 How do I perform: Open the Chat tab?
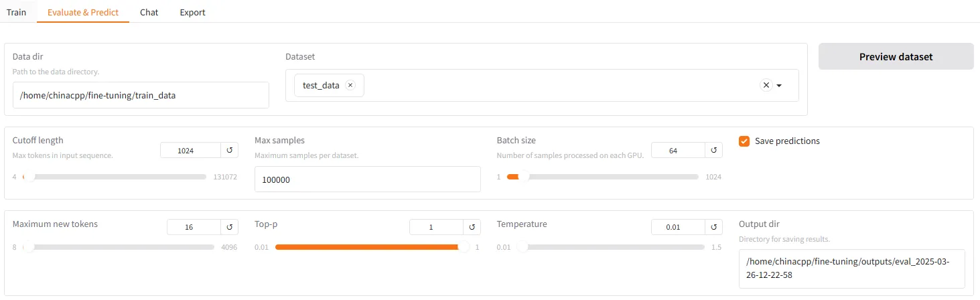(x=149, y=12)
